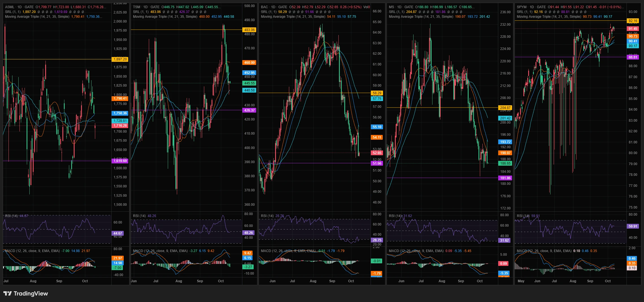Click the yellow 1,897.20 price label
The width and height of the screenshot is (644, 302).
pos(120,59)
